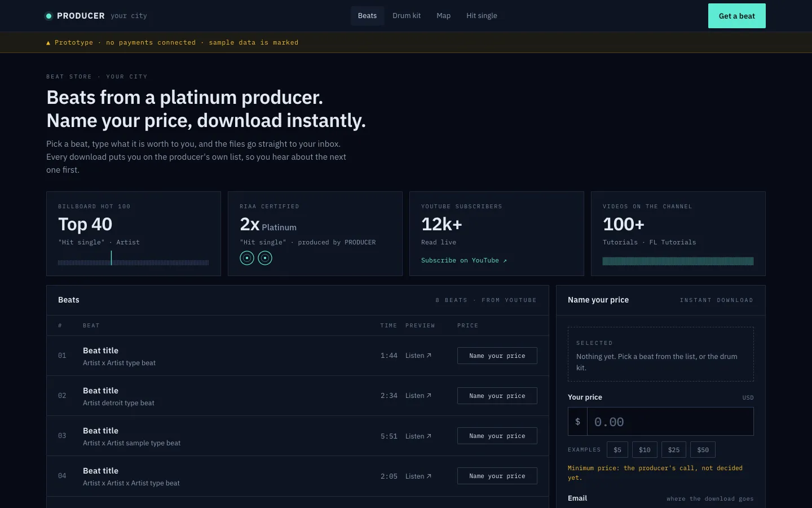Click the videos channel waveform bar
Screen dimensions: 812x508
(x=678, y=261)
